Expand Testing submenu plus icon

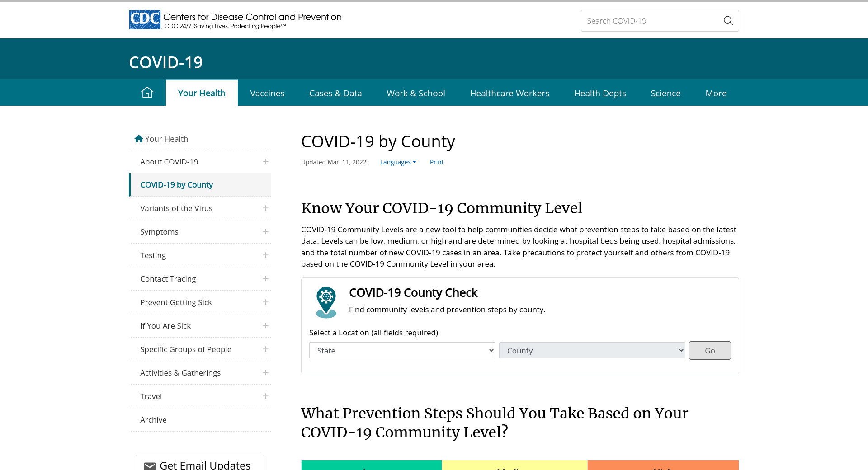click(265, 255)
